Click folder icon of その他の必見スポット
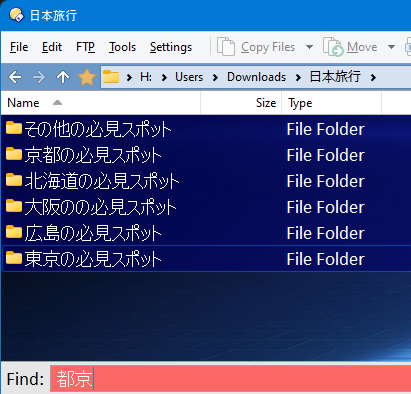The image size is (411, 394). point(14,128)
